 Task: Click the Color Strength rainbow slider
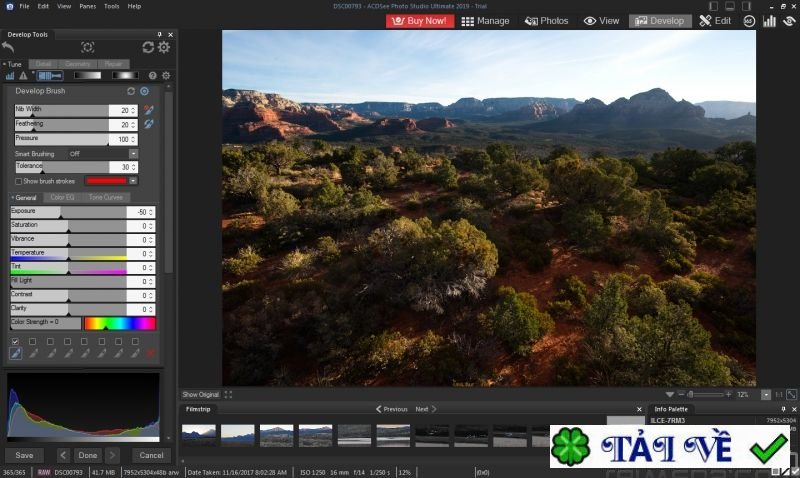(119, 323)
